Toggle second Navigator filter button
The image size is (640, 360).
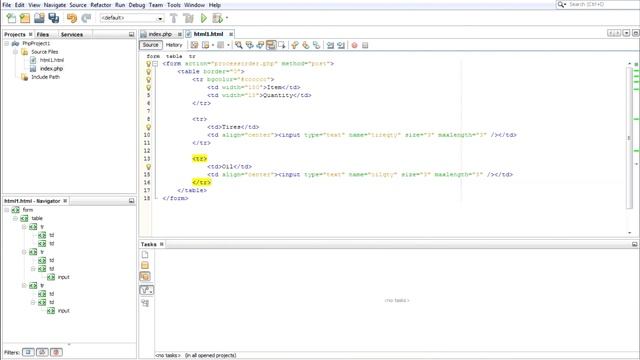42,352
